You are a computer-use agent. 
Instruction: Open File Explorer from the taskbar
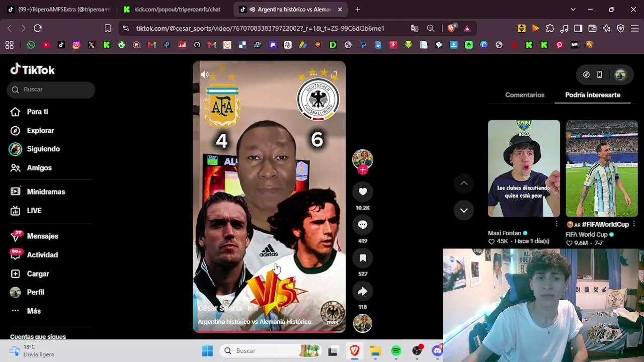(x=375, y=351)
